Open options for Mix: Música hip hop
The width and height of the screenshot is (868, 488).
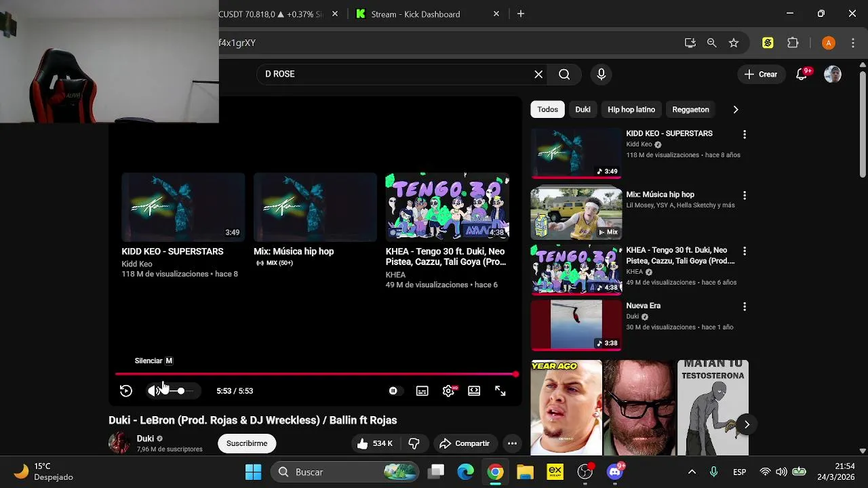[x=745, y=196]
